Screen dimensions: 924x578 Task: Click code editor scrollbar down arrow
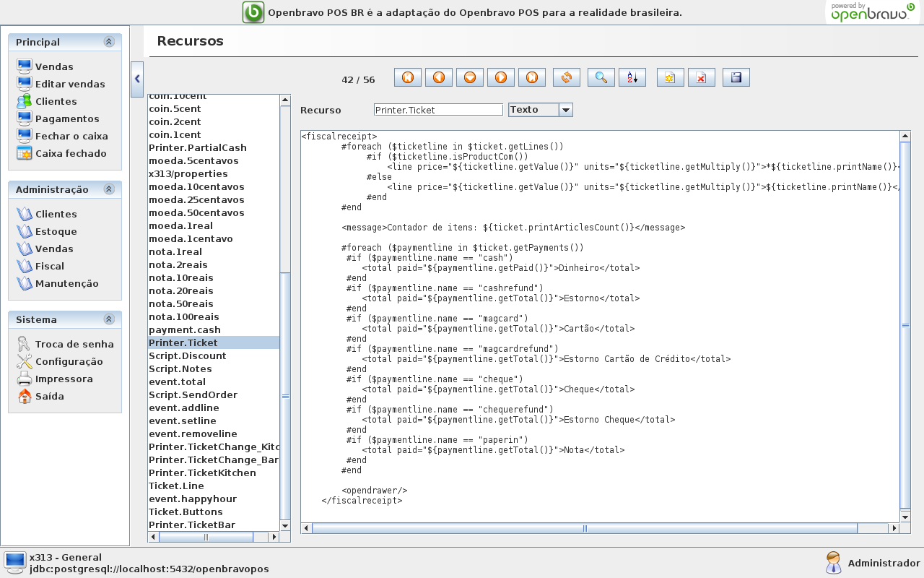tap(905, 517)
